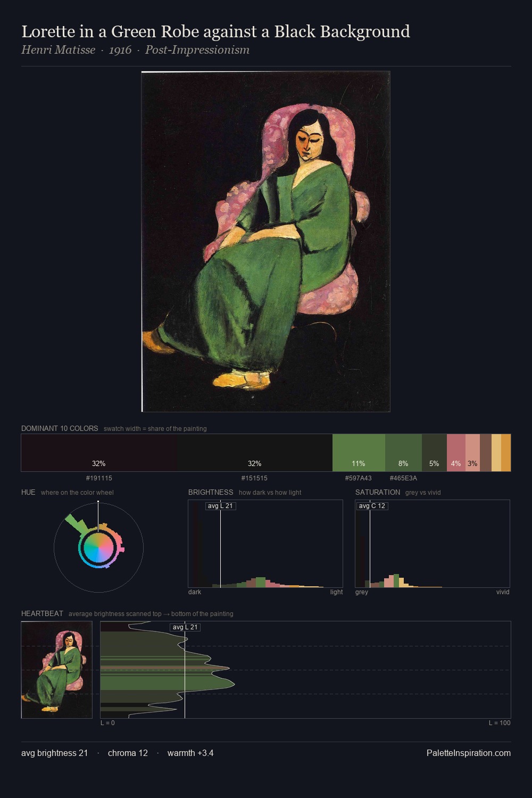Click the '#597A43' hex code label
This screenshot has height=798, width=532.
point(359,478)
